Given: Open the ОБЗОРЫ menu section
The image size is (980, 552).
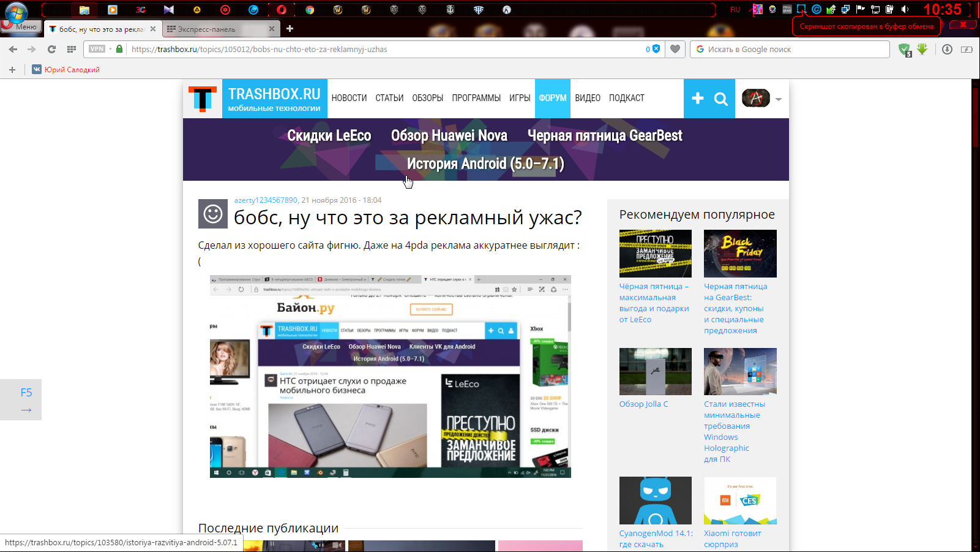Looking at the screenshot, I should [x=427, y=98].
